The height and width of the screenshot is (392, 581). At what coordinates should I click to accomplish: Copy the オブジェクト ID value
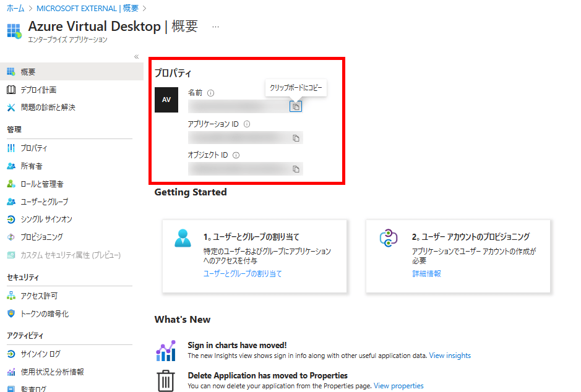click(296, 169)
